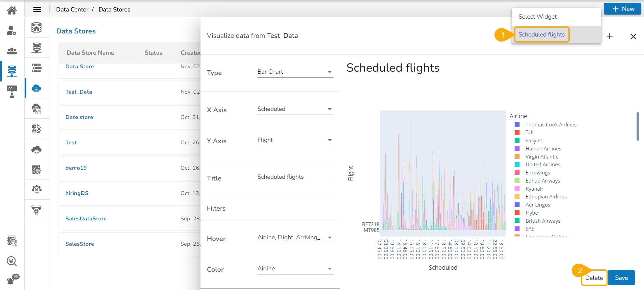The image size is (644, 290).
Task: Sort by Data Store Name column header
Action: 90,53
